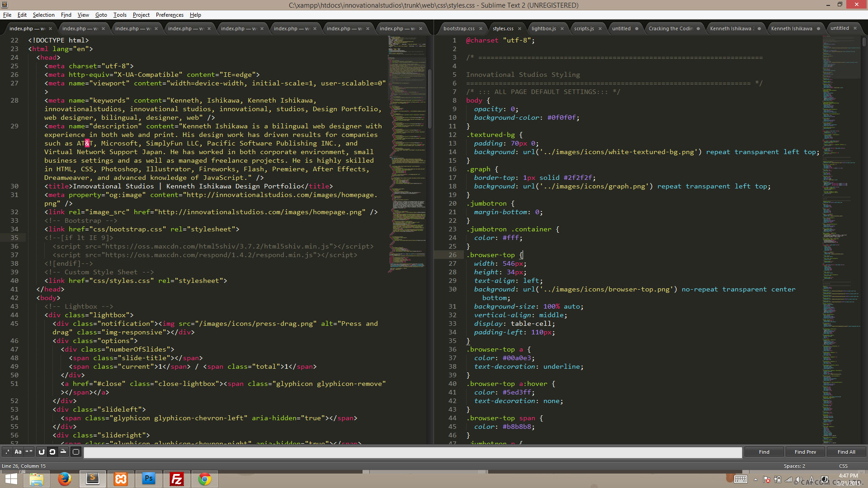Show hidden system tray icons

coord(755,479)
